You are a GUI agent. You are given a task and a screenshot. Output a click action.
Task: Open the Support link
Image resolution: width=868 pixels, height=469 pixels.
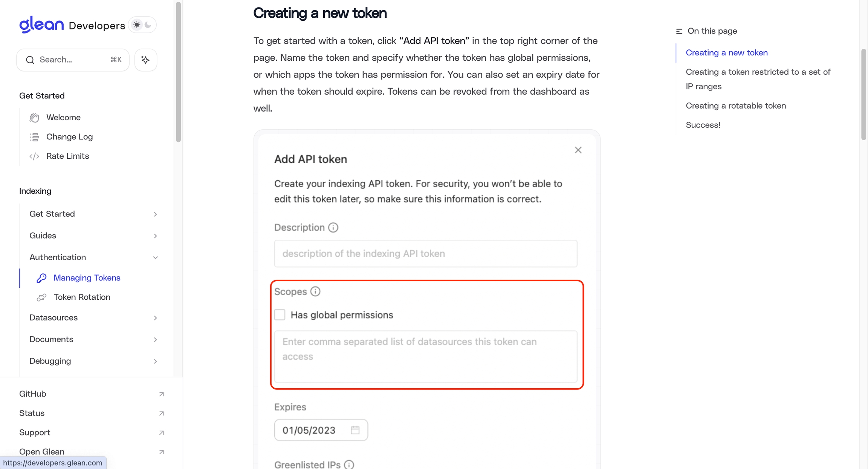(x=35, y=432)
